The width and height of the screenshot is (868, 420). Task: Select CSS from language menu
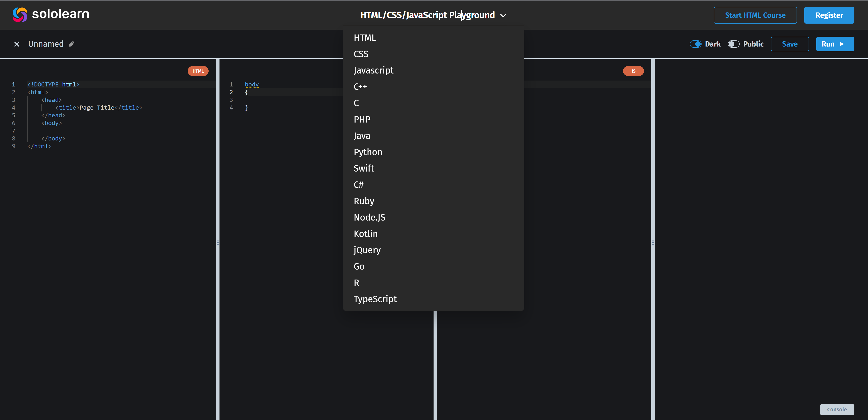tap(433, 54)
